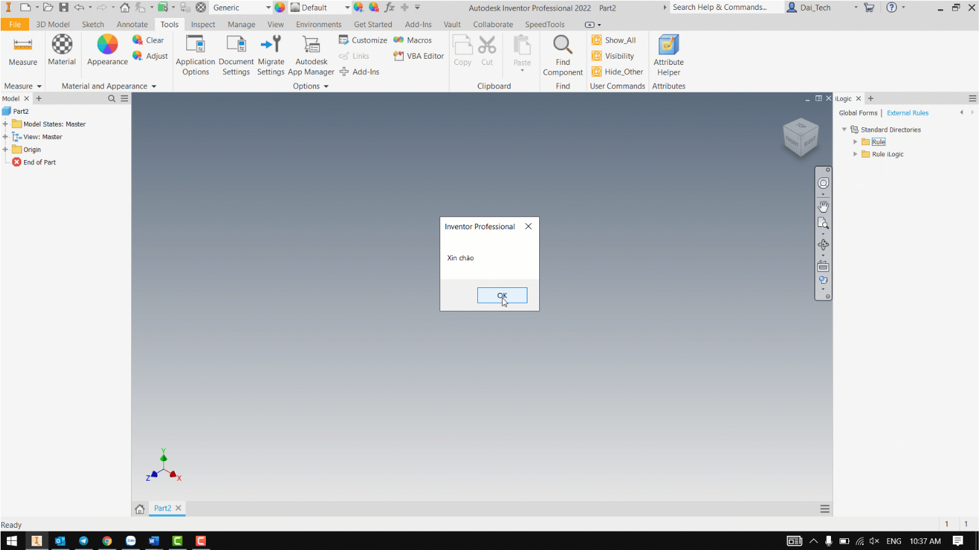Expand the Origin folder node
Image resolution: width=980 pixels, height=550 pixels.
pyautogui.click(x=5, y=150)
